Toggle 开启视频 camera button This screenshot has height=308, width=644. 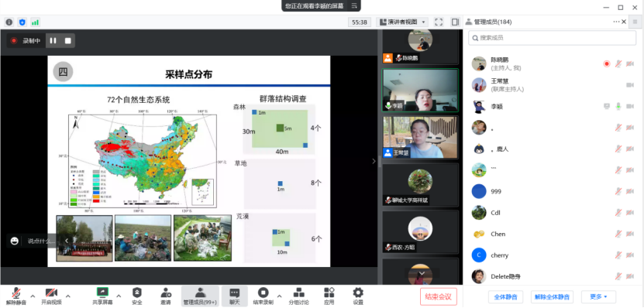point(51,296)
